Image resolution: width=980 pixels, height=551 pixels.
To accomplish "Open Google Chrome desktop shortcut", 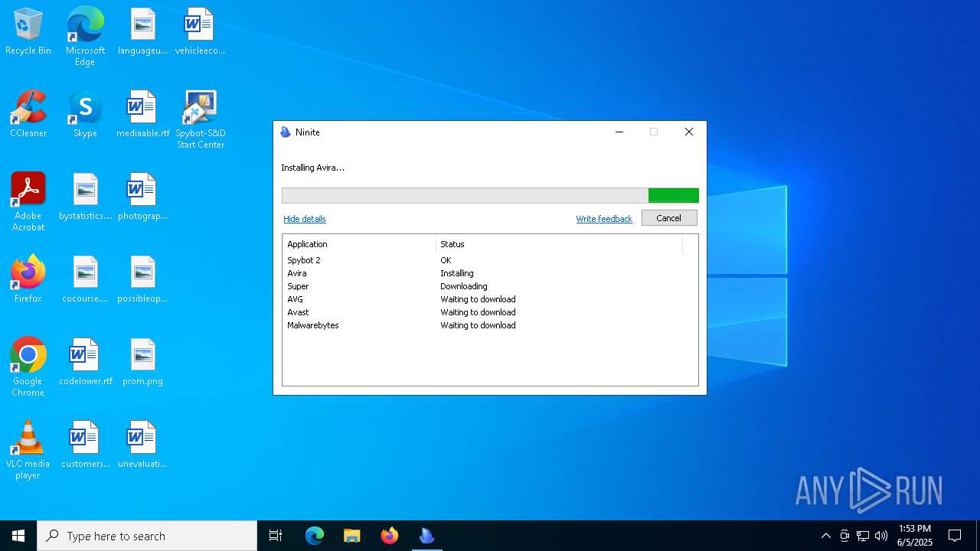I will (28, 367).
